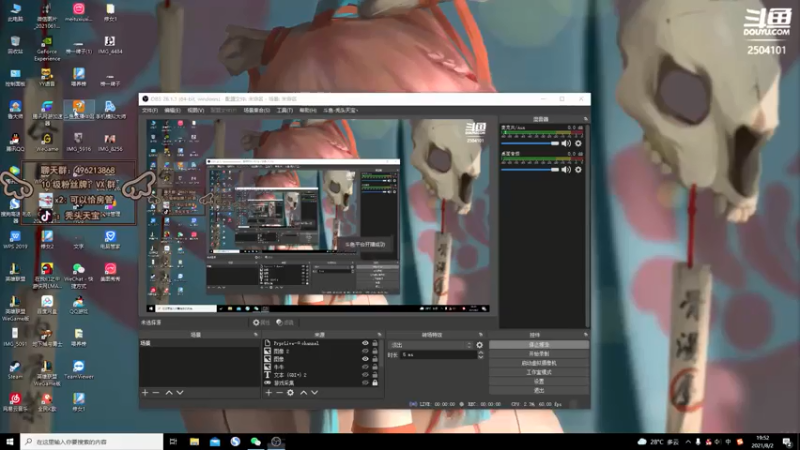Viewport: 800px width, 450px height.
Task: Toggle visibility of the 图像 source
Action: (x=365, y=359)
